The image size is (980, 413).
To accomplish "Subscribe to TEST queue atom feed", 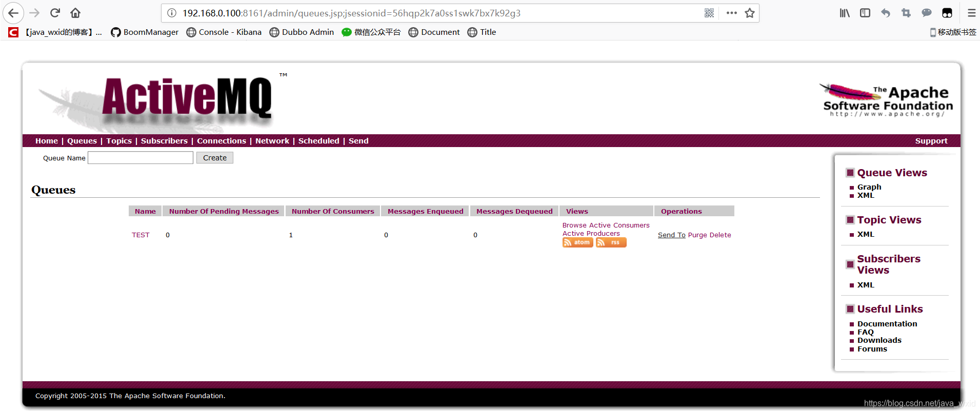I will 578,242.
